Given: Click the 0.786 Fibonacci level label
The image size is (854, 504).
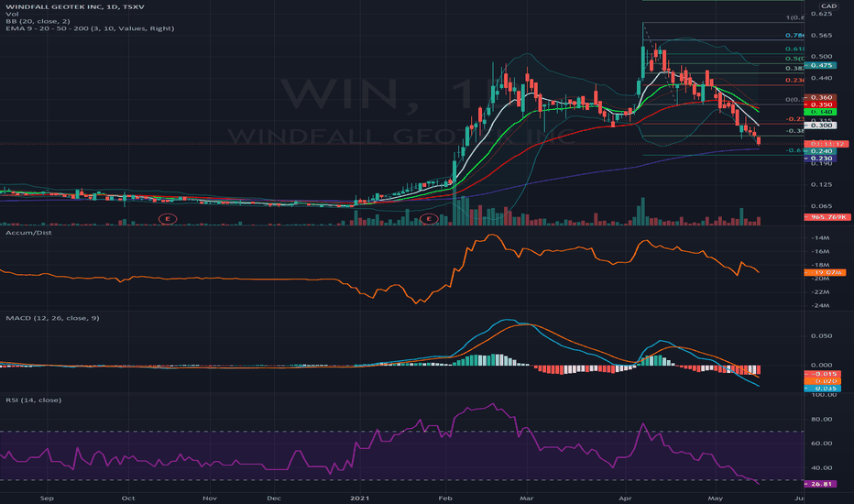Looking at the screenshot, I should [x=794, y=36].
